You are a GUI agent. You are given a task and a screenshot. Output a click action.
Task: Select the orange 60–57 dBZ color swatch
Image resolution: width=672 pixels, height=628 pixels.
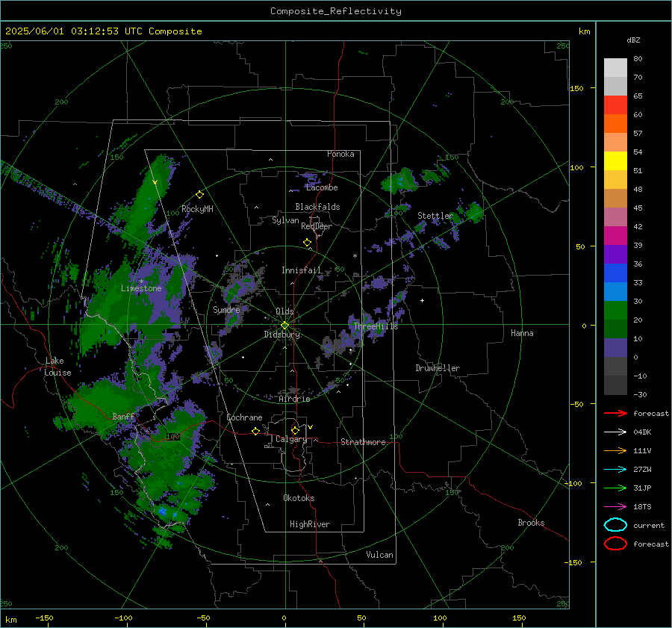click(x=615, y=123)
